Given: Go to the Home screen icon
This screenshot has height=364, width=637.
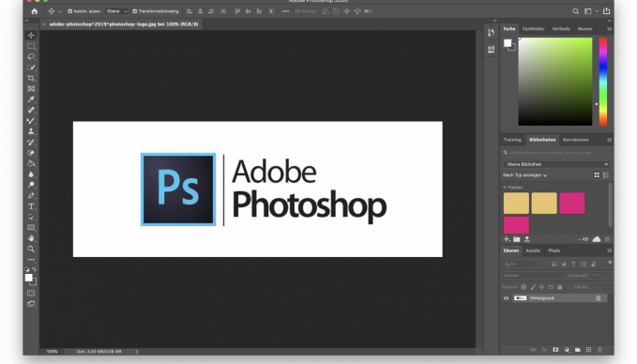Looking at the screenshot, I should pos(35,11).
